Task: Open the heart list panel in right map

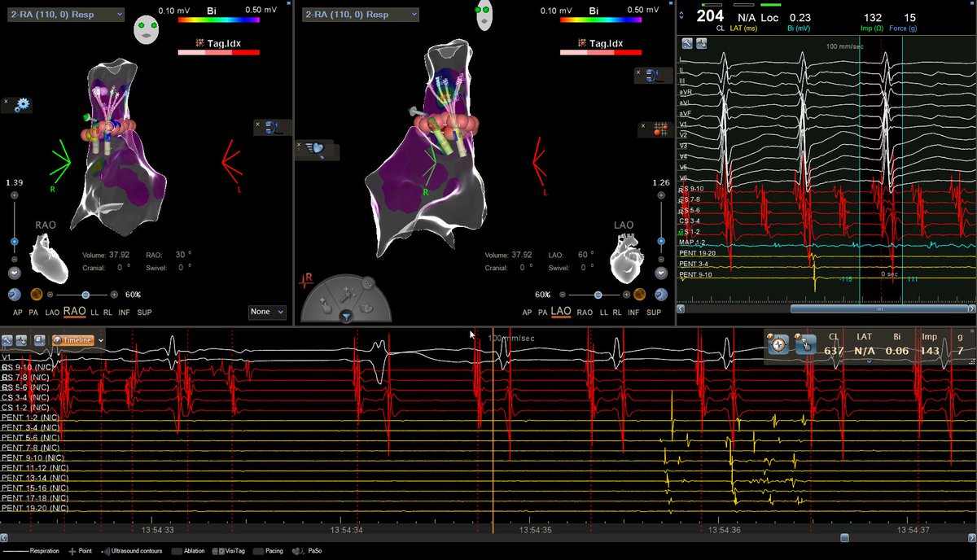Action: (x=313, y=150)
